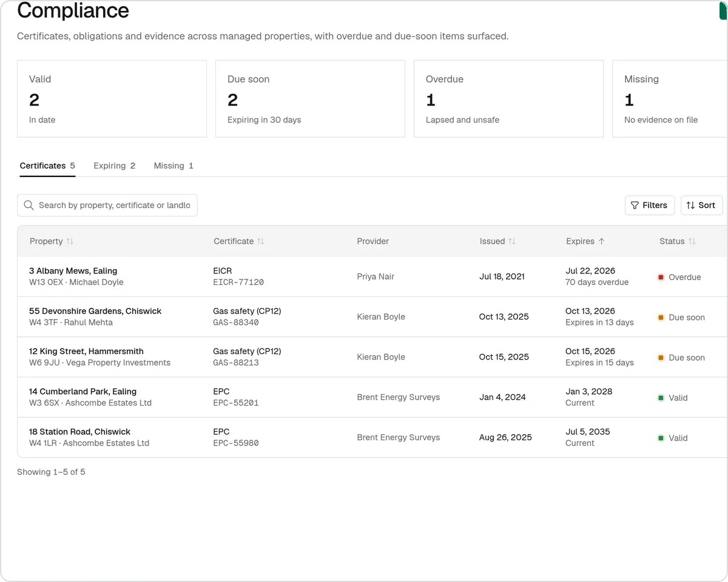
Task: Open 3 Albany Mews, Ealing row
Action: click(x=372, y=276)
